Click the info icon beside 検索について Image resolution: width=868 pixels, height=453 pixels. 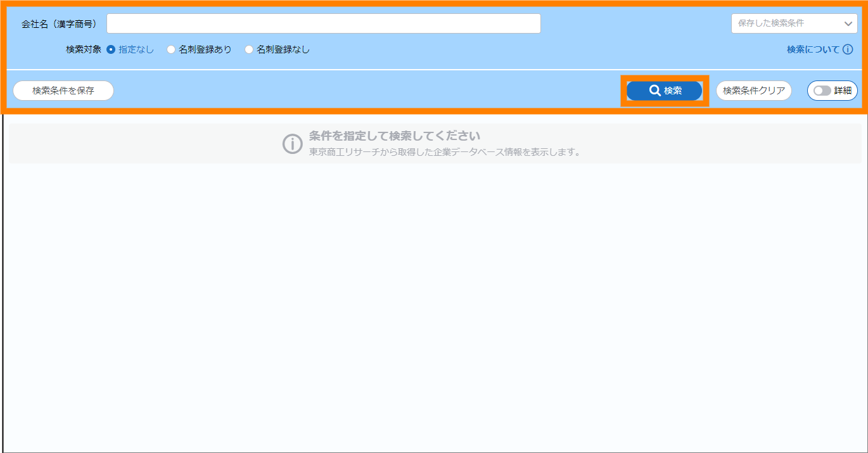tap(848, 49)
